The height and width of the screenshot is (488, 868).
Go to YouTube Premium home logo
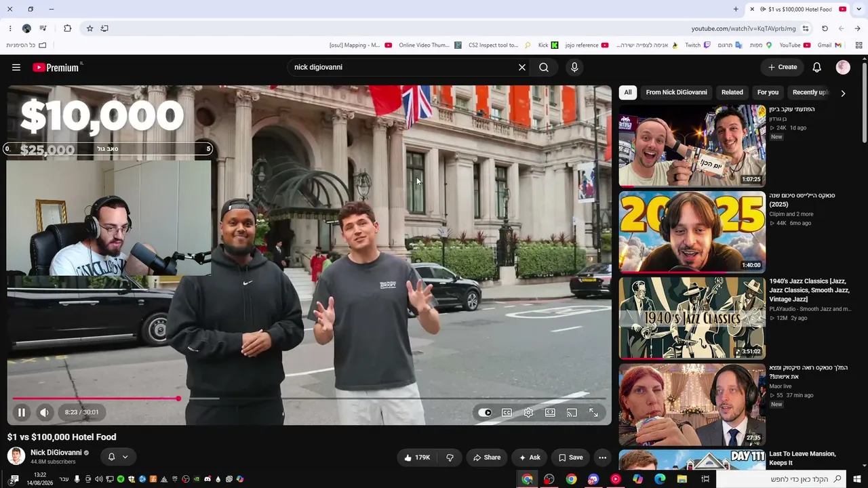tap(57, 67)
